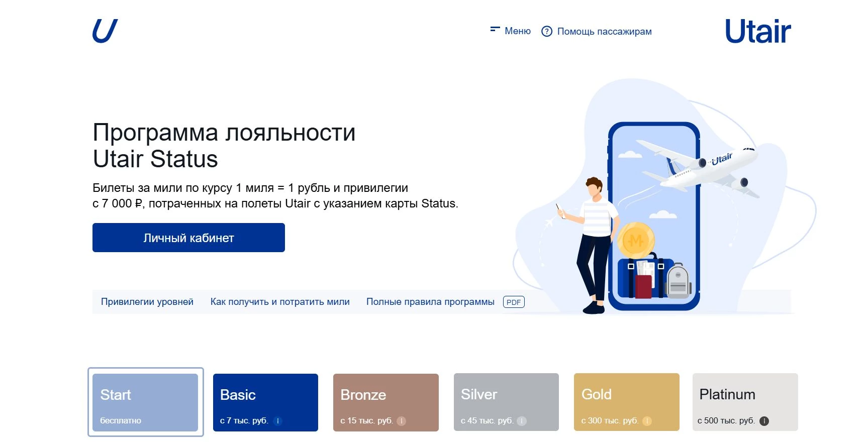The width and height of the screenshot is (868, 442).
Task: Click the info icon on Basic card
Action: 277,421
